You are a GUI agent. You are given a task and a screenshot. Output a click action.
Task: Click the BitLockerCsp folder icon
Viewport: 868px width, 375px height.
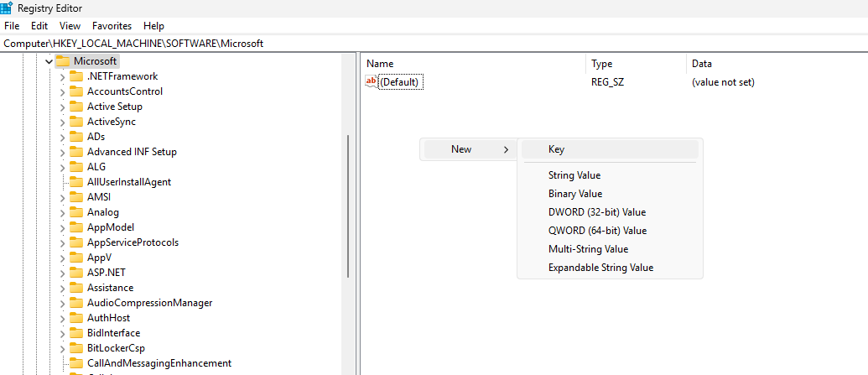(76, 348)
